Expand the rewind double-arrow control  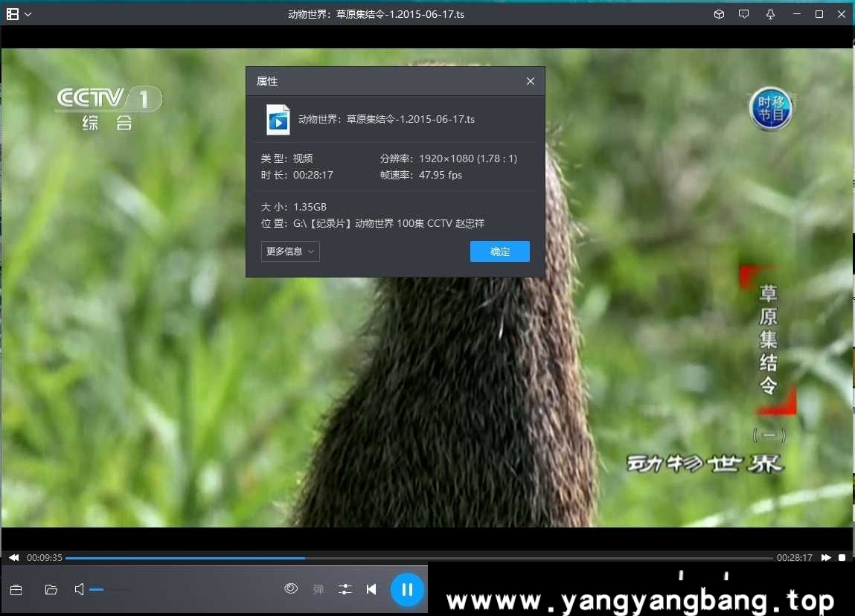pos(13,557)
